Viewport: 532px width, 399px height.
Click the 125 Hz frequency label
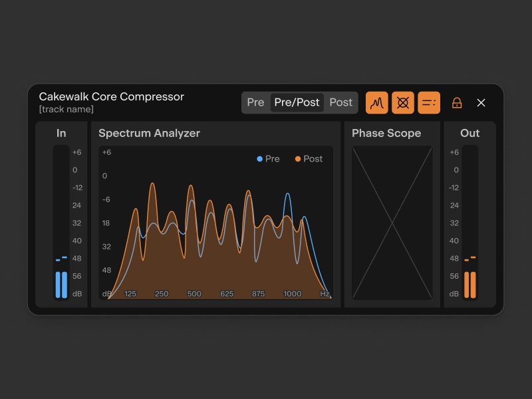pos(130,294)
